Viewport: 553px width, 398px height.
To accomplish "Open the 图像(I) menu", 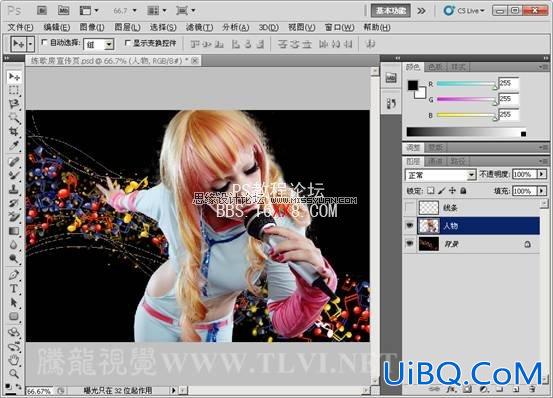I will pyautogui.click(x=92, y=27).
